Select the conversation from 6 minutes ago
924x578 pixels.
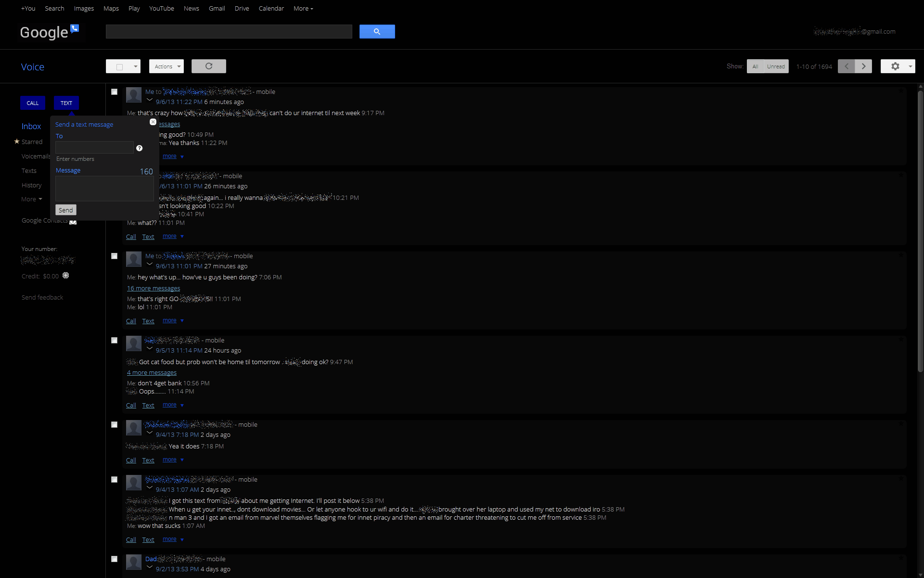click(114, 92)
